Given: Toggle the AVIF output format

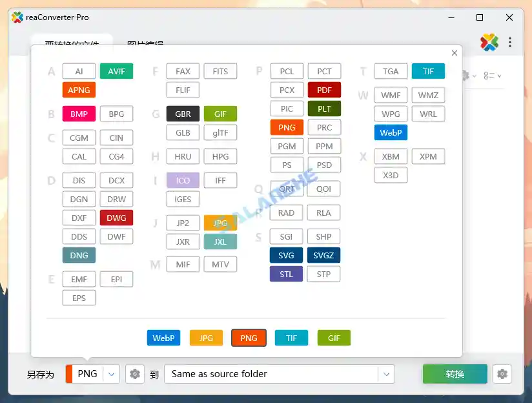Looking at the screenshot, I should coord(116,71).
